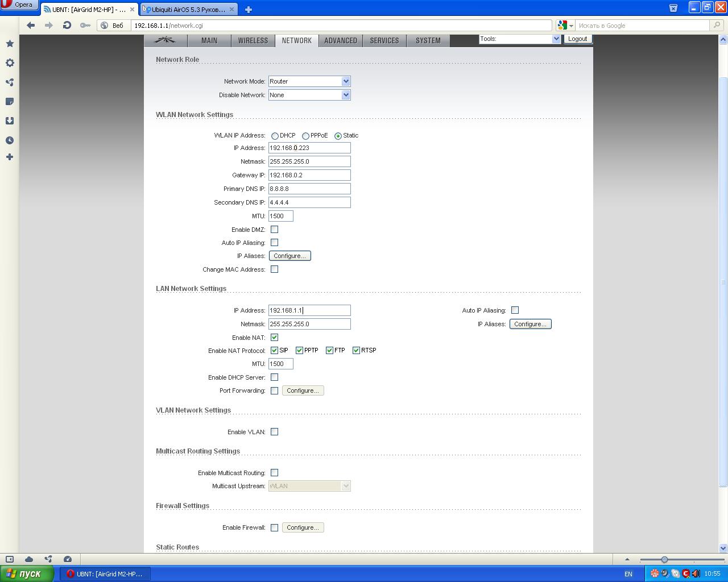The height and width of the screenshot is (582, 728).
Task: Switch to the SERVICES tab
Action: [384, 40]
